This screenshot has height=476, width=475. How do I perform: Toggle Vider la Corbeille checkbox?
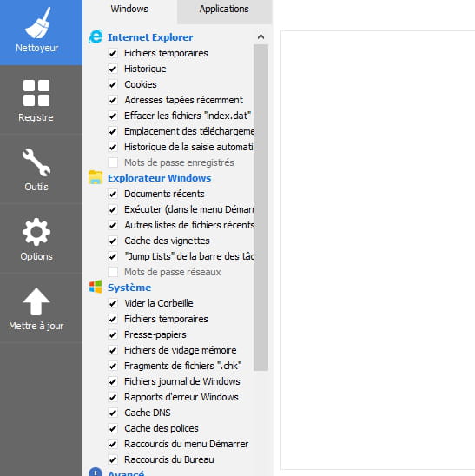(113, 303)
